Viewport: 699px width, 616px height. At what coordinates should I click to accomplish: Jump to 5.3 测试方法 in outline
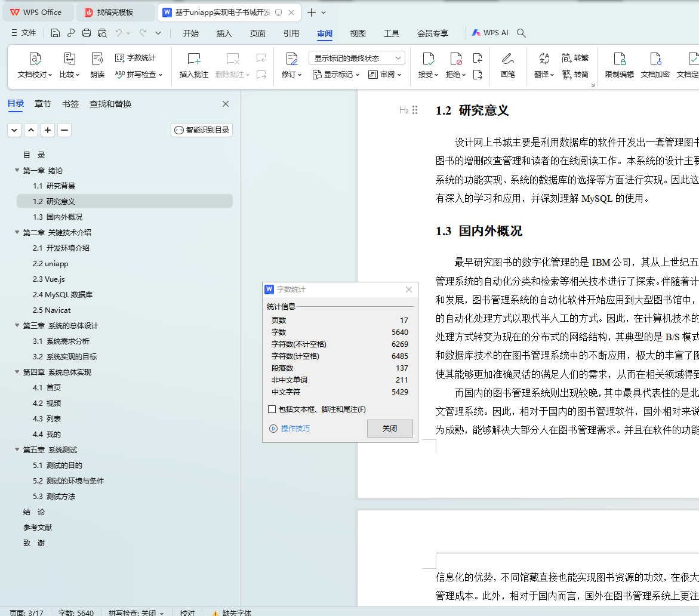pos(54,496)
